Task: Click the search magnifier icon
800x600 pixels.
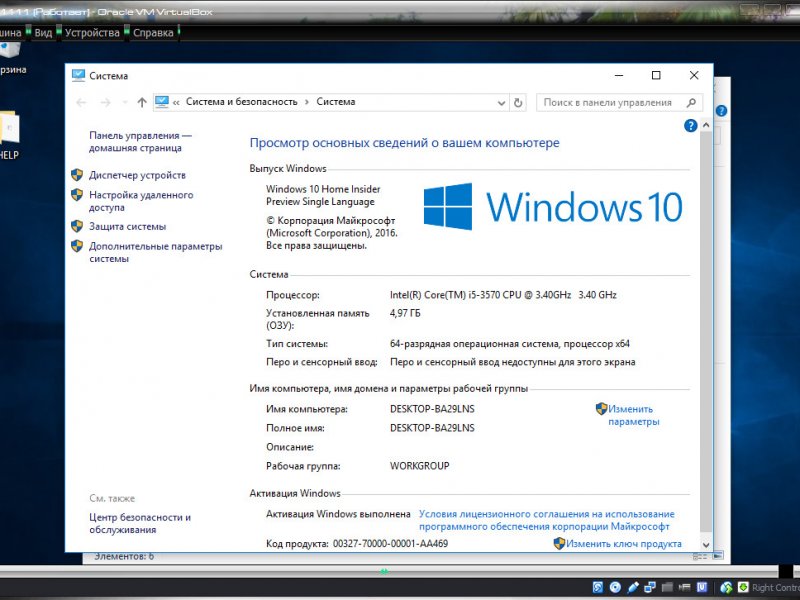Action: click(x=691, y=103)
